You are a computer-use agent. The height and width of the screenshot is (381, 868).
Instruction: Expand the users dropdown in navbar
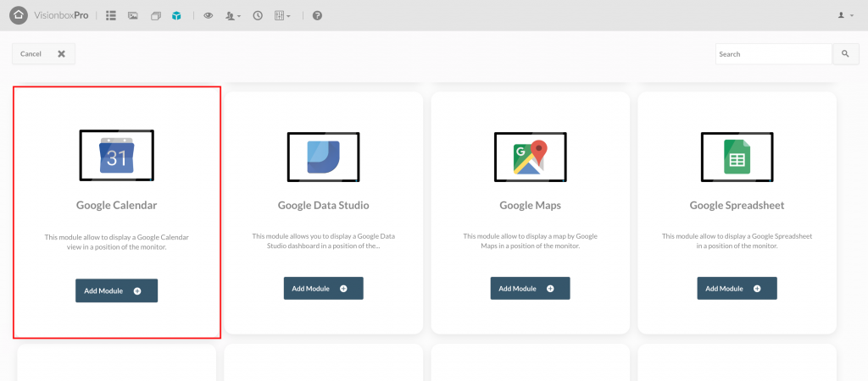pyautogui.click(x=233, y=16)
